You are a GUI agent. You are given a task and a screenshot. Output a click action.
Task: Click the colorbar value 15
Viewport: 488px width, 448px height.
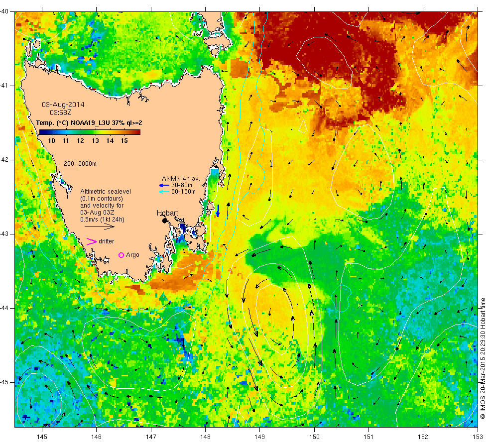click(x=124, y=141)
